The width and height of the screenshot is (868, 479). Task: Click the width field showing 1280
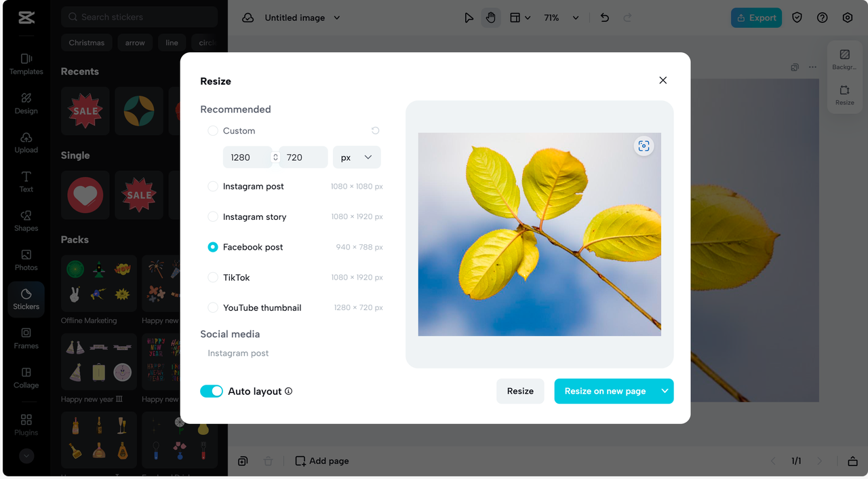click(x=248, y=157)
